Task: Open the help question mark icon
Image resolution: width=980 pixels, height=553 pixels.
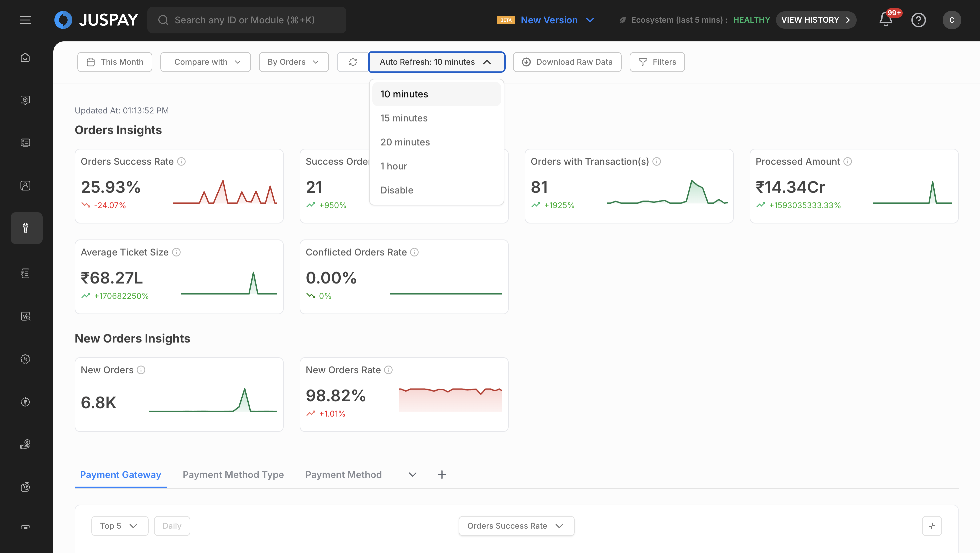Action: pyautogui.click(x=918, y=20)
